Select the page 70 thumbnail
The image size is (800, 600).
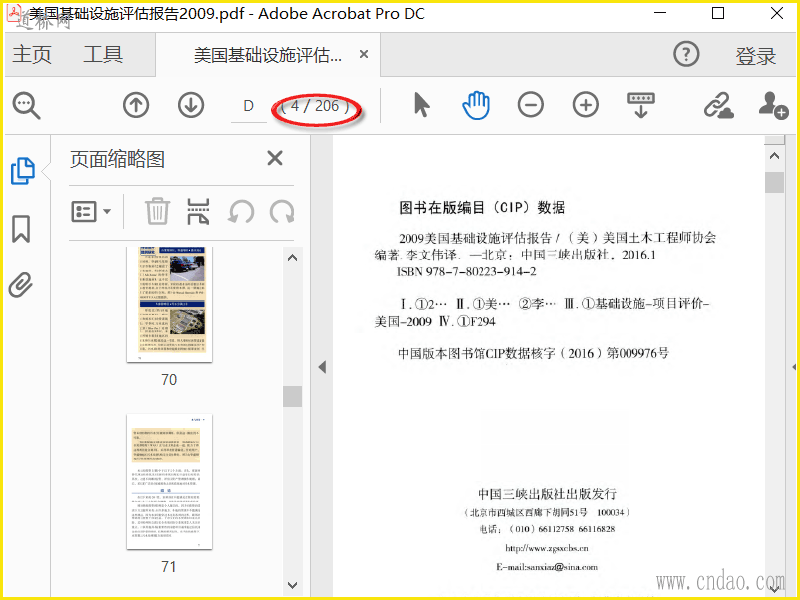169,305
